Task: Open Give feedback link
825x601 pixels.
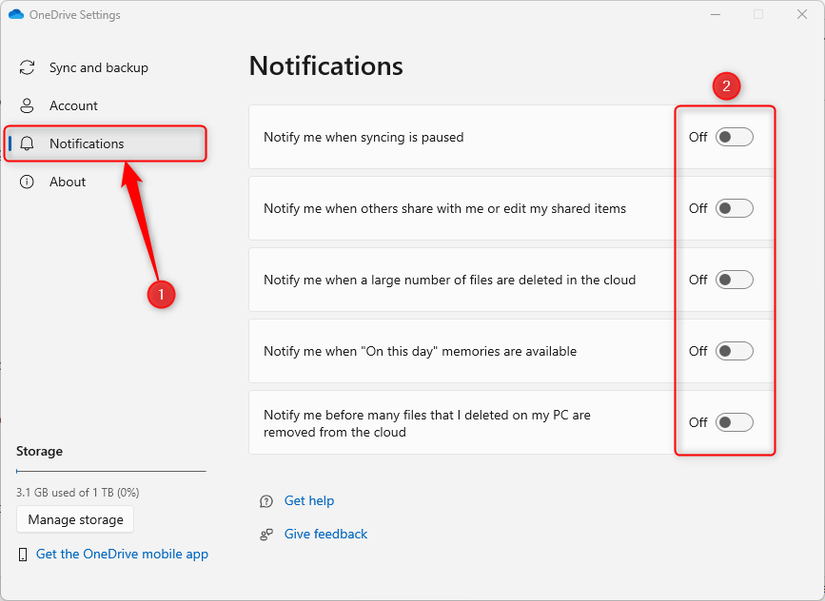Action: pos(326,534)
